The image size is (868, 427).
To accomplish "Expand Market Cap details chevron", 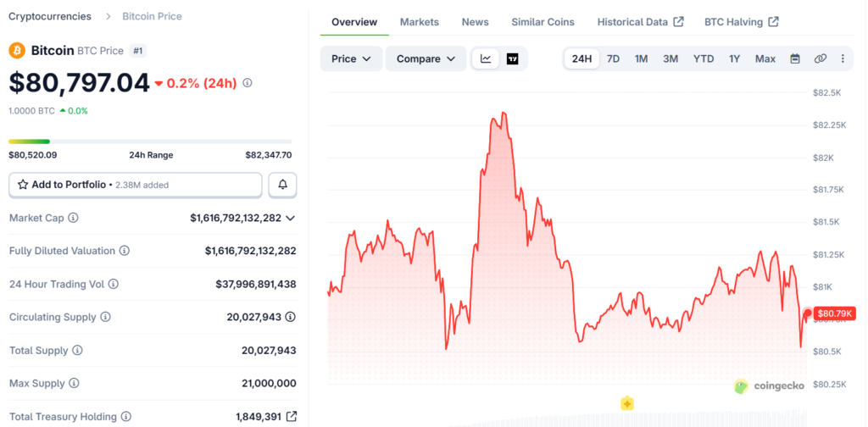I will tap(290, 218).
